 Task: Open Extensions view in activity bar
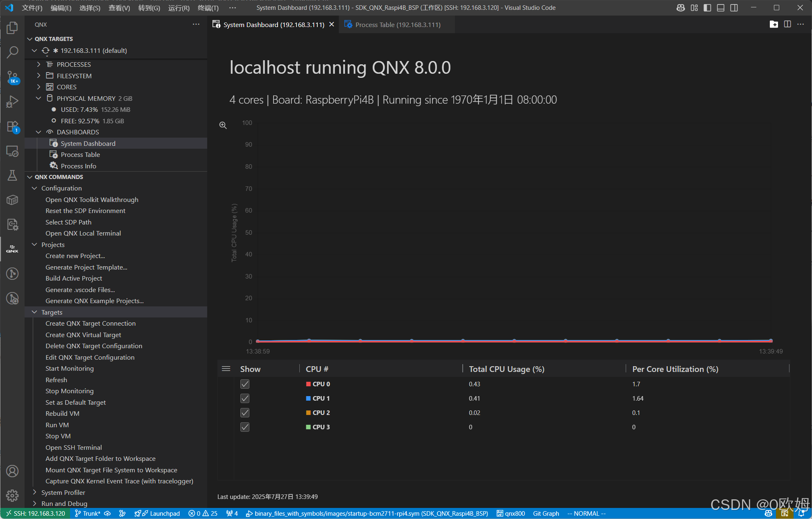click(12, 126)
